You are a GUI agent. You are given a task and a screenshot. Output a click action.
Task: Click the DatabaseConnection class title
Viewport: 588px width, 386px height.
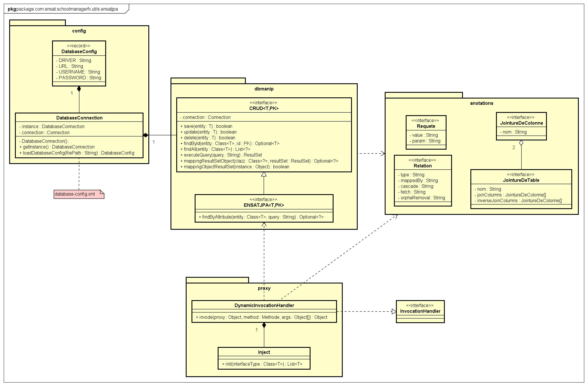pyautogui.click(x=79, y=118)
